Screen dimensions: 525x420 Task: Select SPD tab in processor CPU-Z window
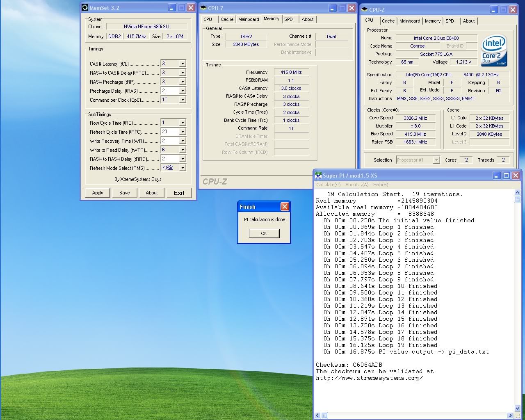click(450, 21)
